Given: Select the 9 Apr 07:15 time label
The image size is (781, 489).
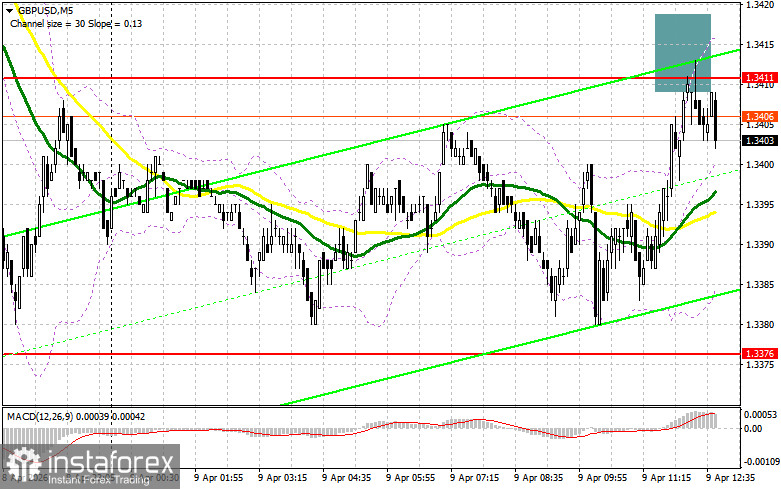Looking at the screenshot, I should (x=474, y=477).
